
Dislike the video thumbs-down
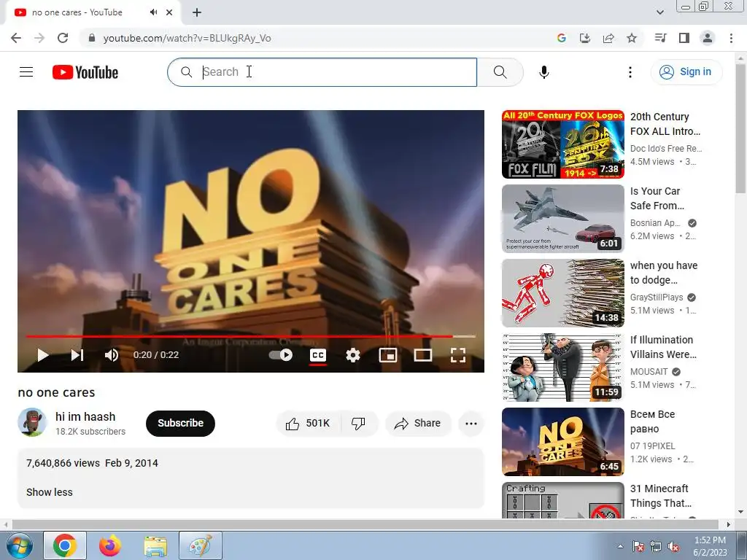pos(358,424)
